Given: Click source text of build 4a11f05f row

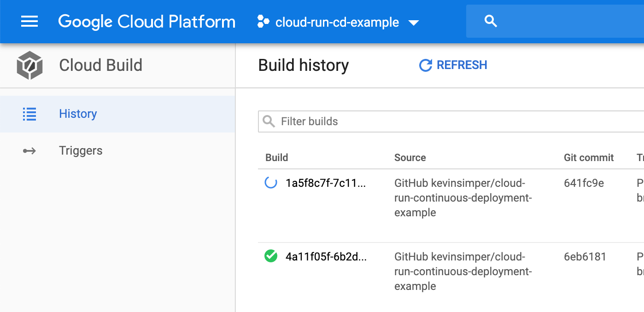Looking at the screenshot, I should click(x=463, y=272).
